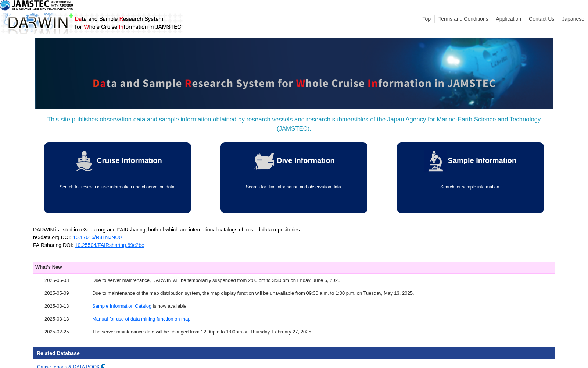Switch site language to Japanese

573,19
